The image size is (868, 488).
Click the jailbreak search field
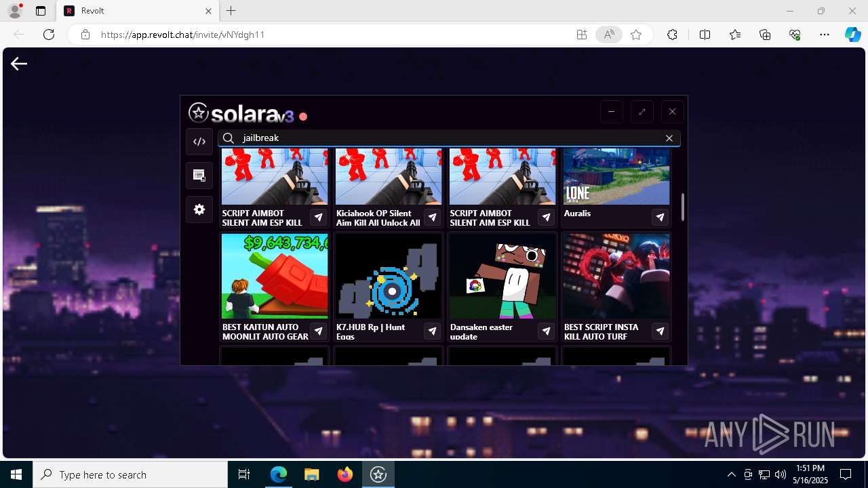pos(449,138)
